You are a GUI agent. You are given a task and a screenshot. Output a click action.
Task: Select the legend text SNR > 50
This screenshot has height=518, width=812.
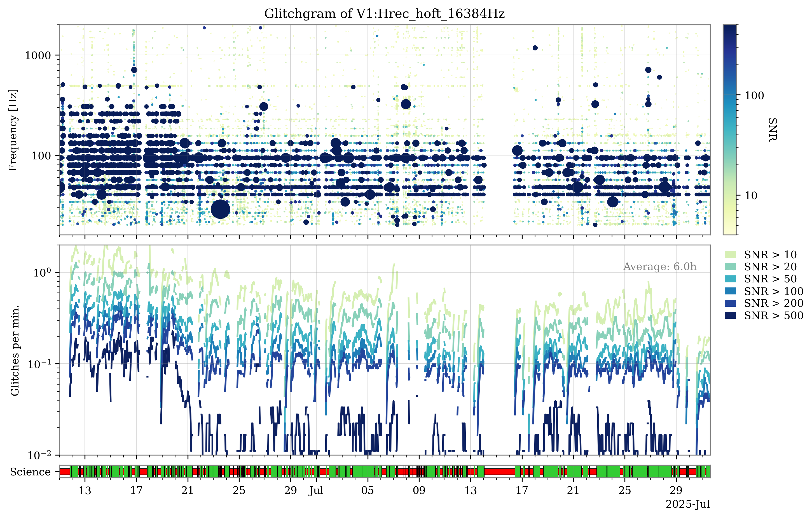tap(771, 279)
